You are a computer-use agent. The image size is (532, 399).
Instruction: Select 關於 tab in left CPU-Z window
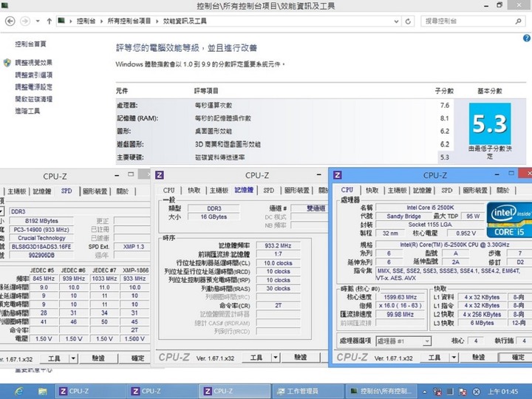[x=123, y=191]
